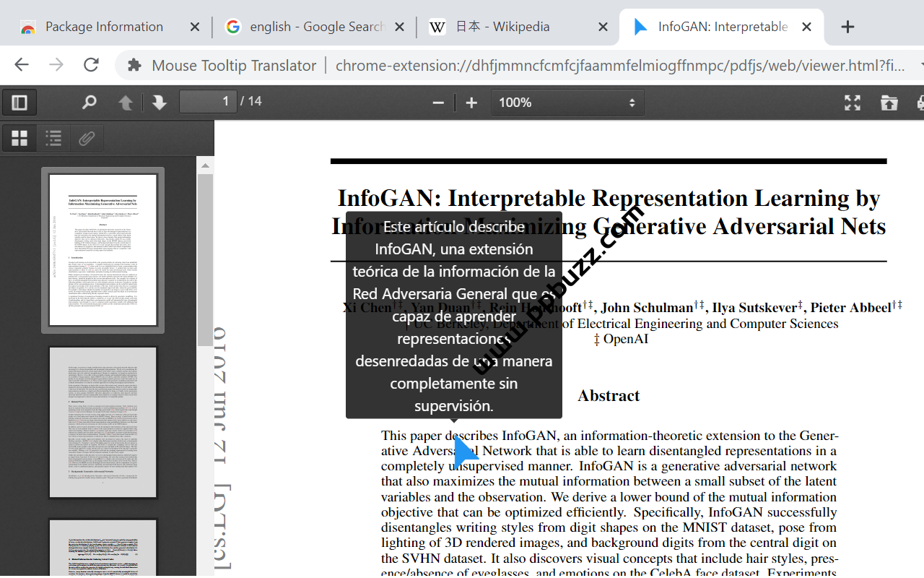Click the Mouse Tooltip Translator extension icon
Screen dimensions: 924x578
pyautogui.click(x=134, y=65)
